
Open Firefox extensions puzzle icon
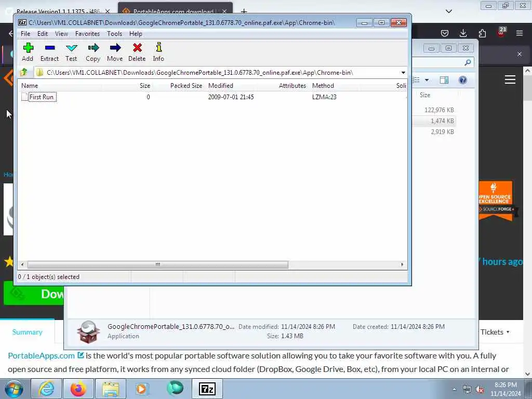point(482,33)
